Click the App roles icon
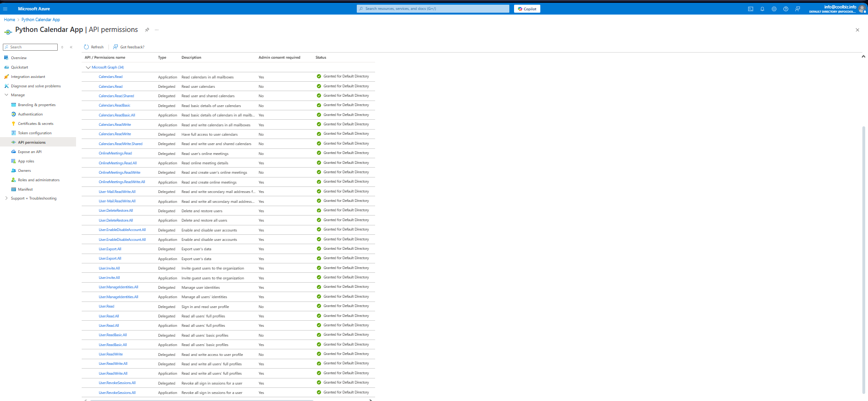This screenshot has width=868, height=401. click(x=14, y=161)
